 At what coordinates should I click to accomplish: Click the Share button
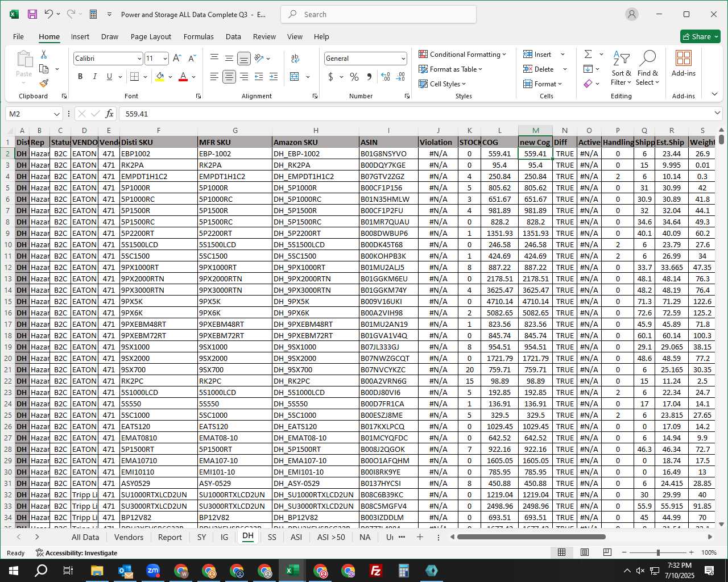click(x=701, y=36)
